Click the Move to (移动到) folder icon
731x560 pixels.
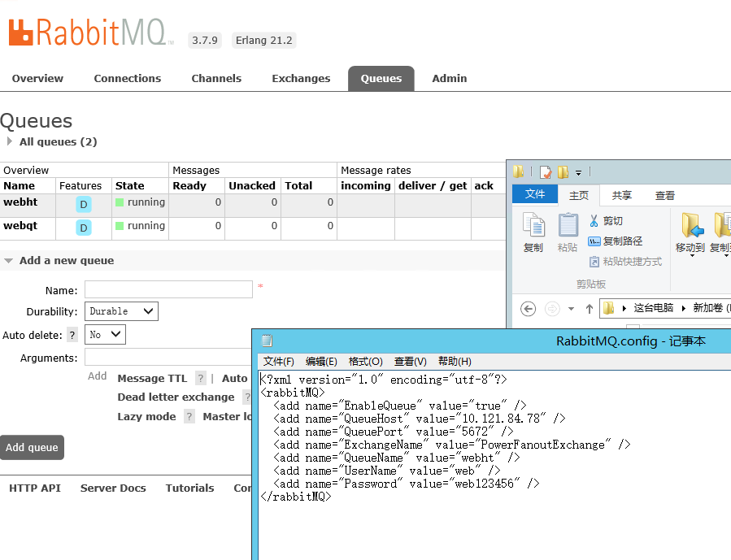coord(691,225)
